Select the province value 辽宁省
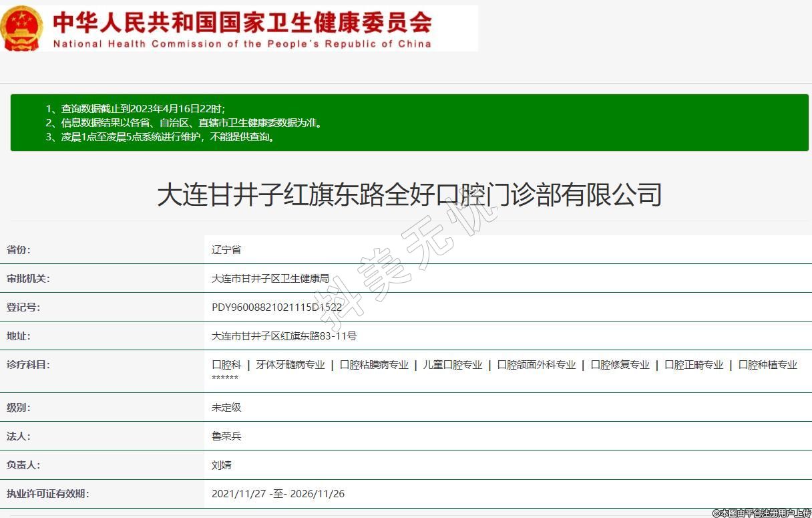 (226, 250)
